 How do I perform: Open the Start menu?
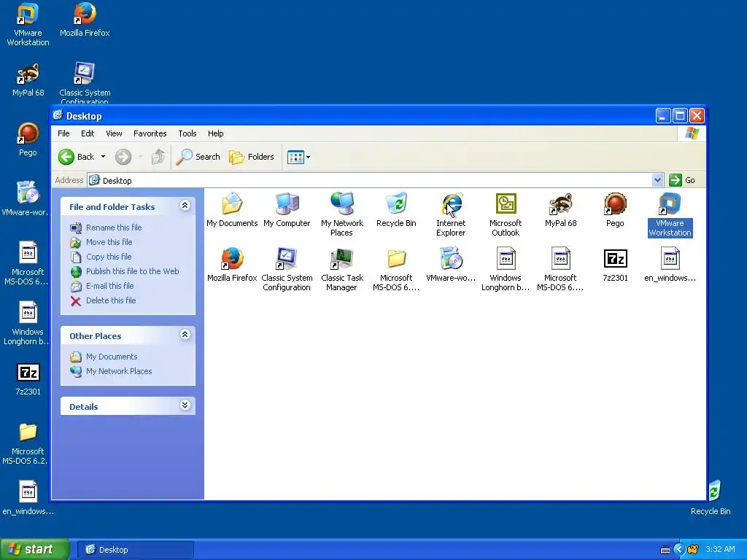tap(34, 549)
